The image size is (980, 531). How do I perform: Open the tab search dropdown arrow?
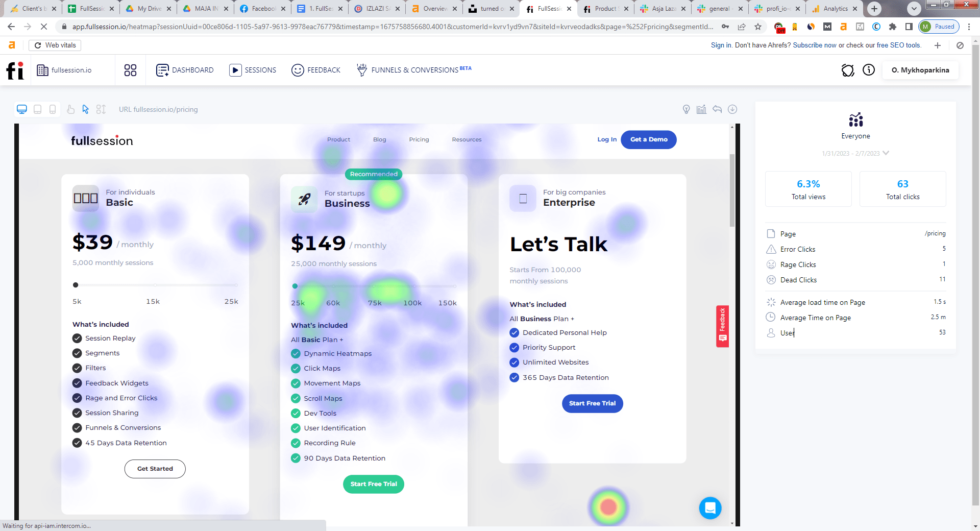coord(914,9)
